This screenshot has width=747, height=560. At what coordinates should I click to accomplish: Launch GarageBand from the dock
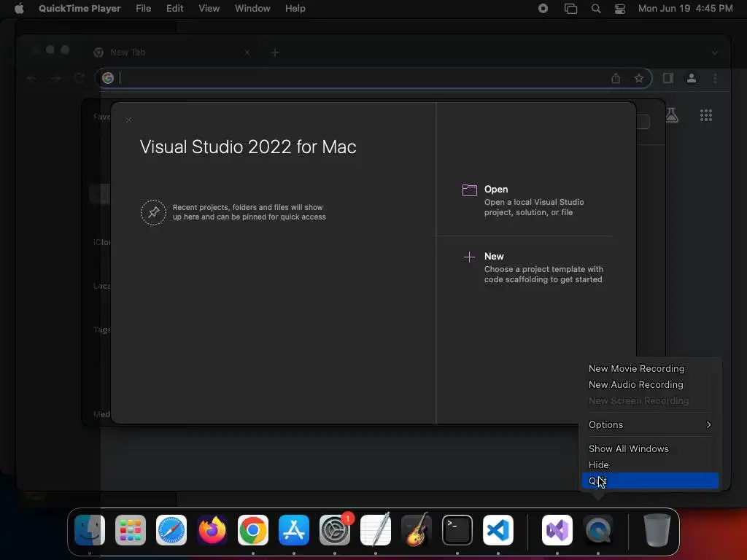pyautogui.click(x=417, y=530)
